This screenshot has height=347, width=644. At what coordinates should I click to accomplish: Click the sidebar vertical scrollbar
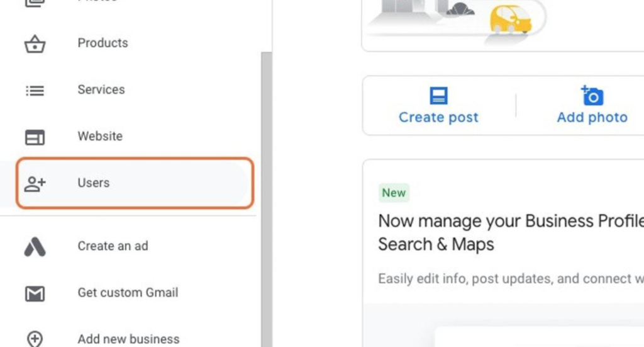click(266, 200)
